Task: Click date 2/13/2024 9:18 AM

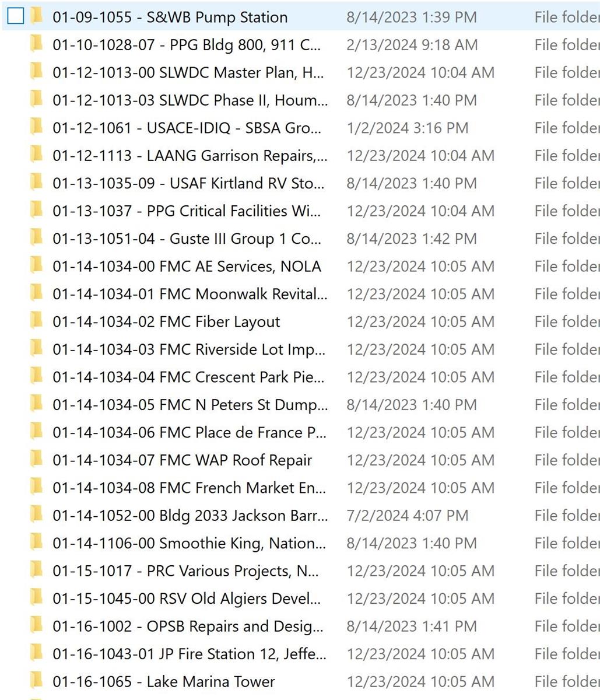Action: pyautogui.click(x=412, y=45)
